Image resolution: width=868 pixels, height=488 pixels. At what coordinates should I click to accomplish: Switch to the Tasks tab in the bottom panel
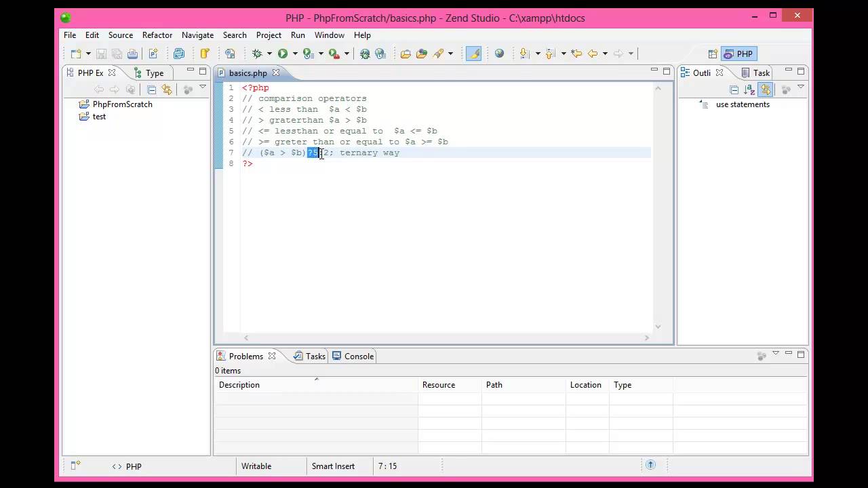click(x=310, y=356)
